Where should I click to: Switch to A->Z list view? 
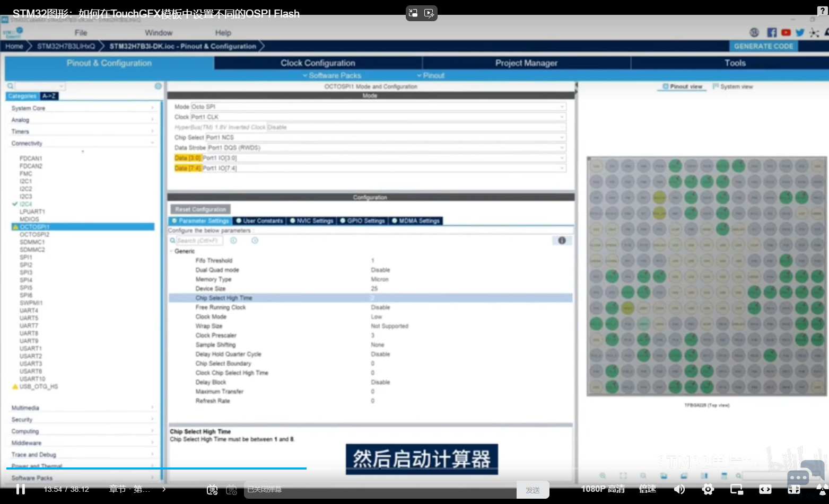tap(49, 96)
